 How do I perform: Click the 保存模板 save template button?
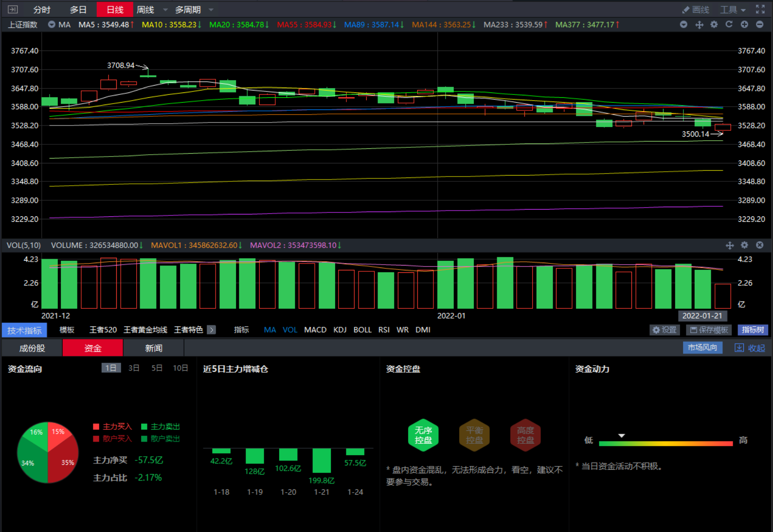(709, 330)
